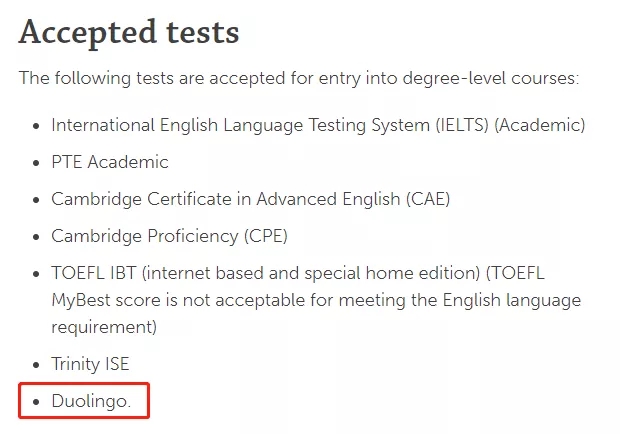Click the 'Accepted tests' heading
Image resolution: width=620 pixels, height=434 pixels.
129,33
